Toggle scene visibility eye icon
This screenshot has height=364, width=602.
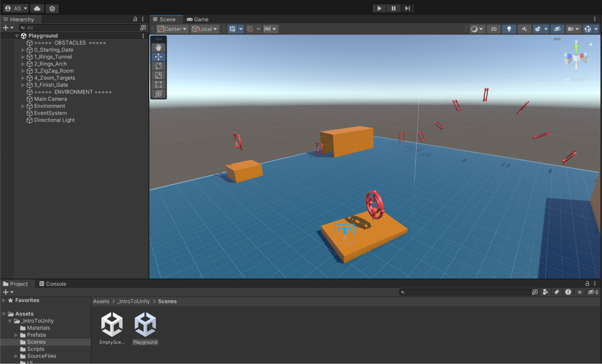(x=557, y=29)
